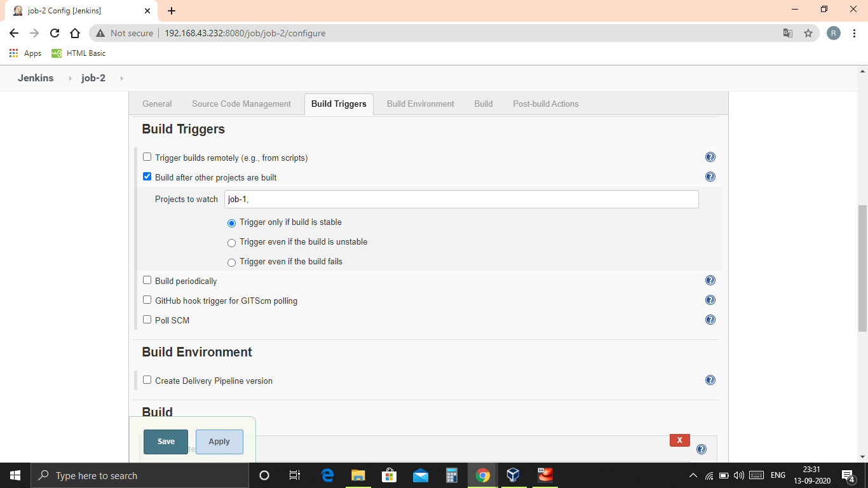This screenshot has height=488, width=868.
Task: Open Windows Start menu
Action: pos(15,475)
